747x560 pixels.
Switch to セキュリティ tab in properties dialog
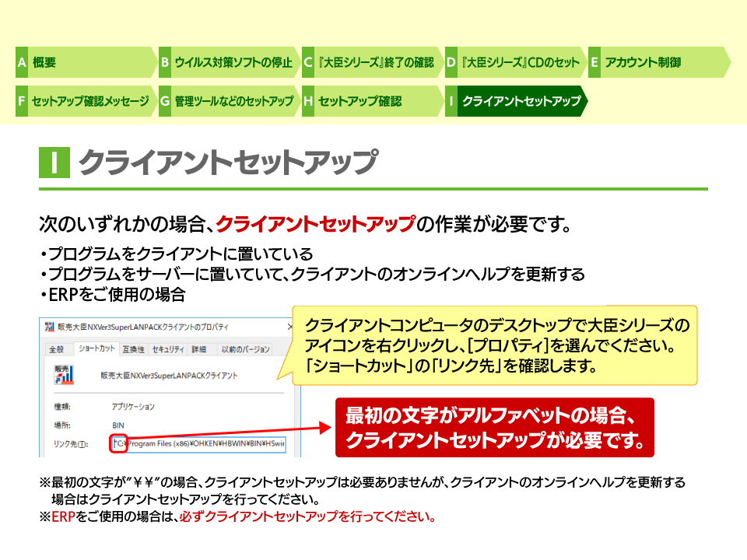click(x=168, y=349)
